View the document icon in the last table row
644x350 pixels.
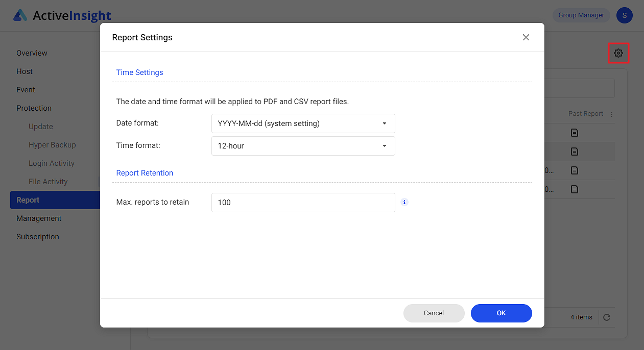point(574,189)
